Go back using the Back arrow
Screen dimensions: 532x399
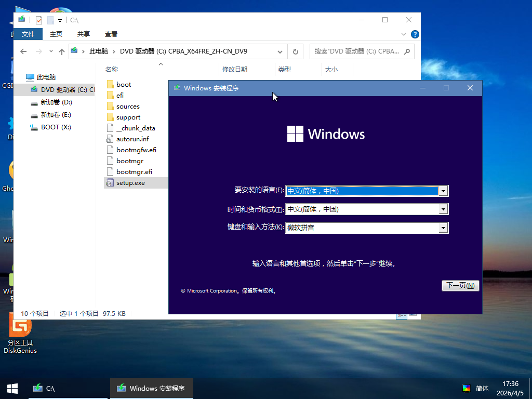[x=23, y=51]
